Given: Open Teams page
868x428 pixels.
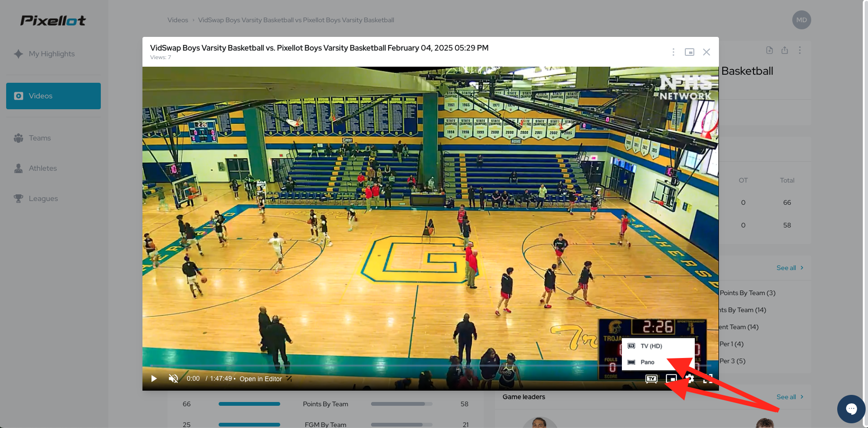Looking at the screenshot, I should (x=53, y=138).
